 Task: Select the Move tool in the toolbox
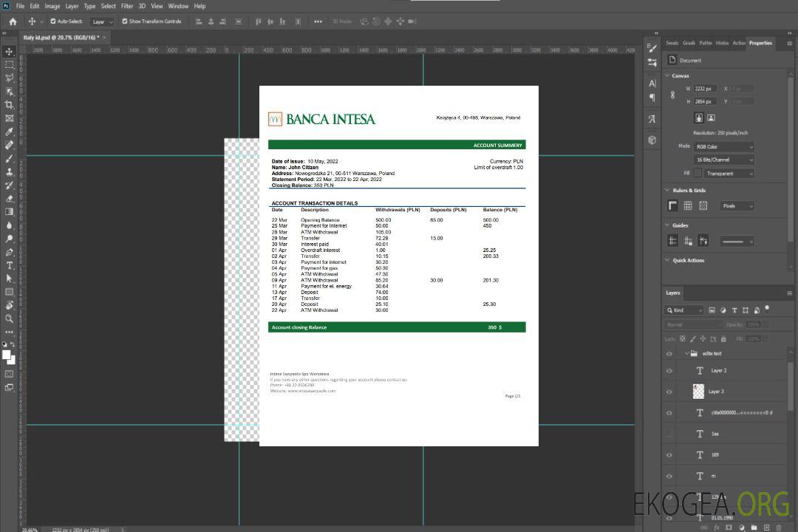9,52
